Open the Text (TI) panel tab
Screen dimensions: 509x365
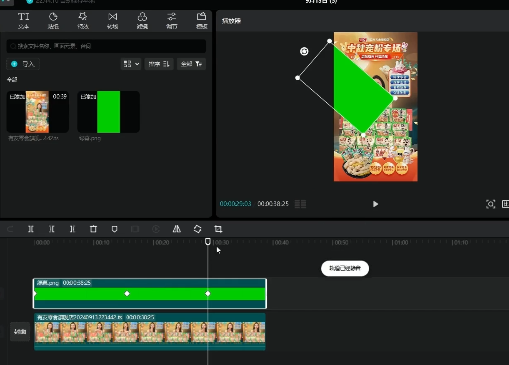[23, 21]
